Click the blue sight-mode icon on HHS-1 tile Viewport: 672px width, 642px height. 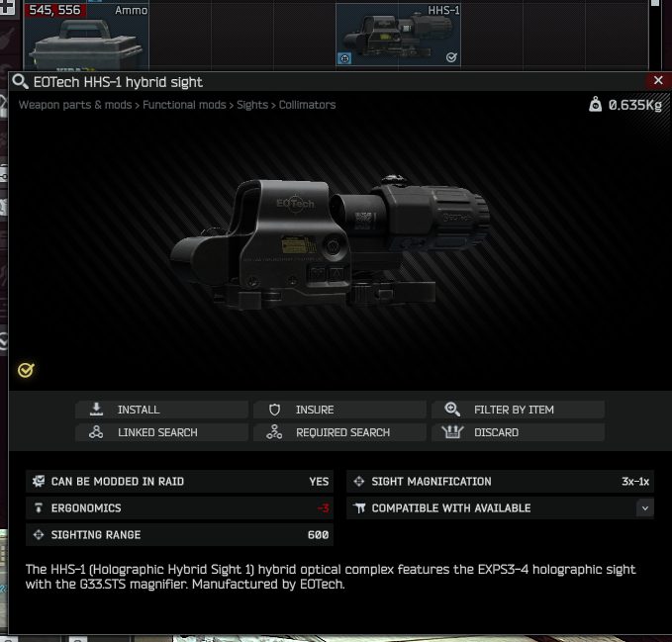344,58
